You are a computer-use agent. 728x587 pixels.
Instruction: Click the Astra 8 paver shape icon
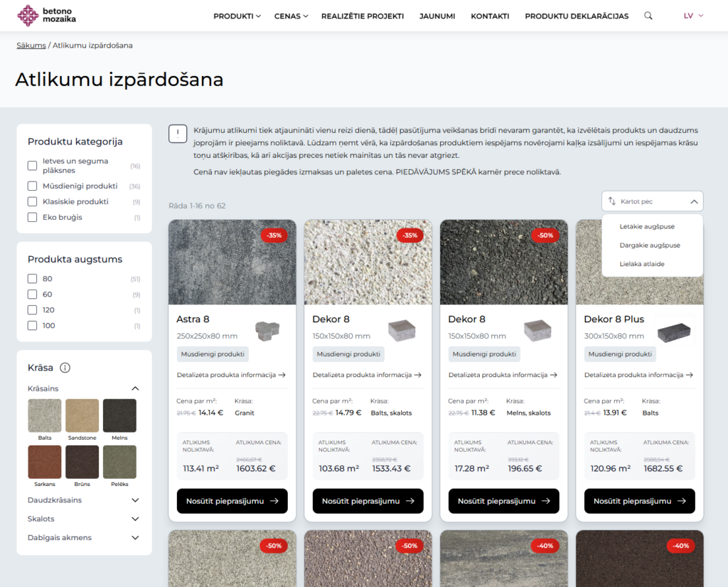point(267,330)
